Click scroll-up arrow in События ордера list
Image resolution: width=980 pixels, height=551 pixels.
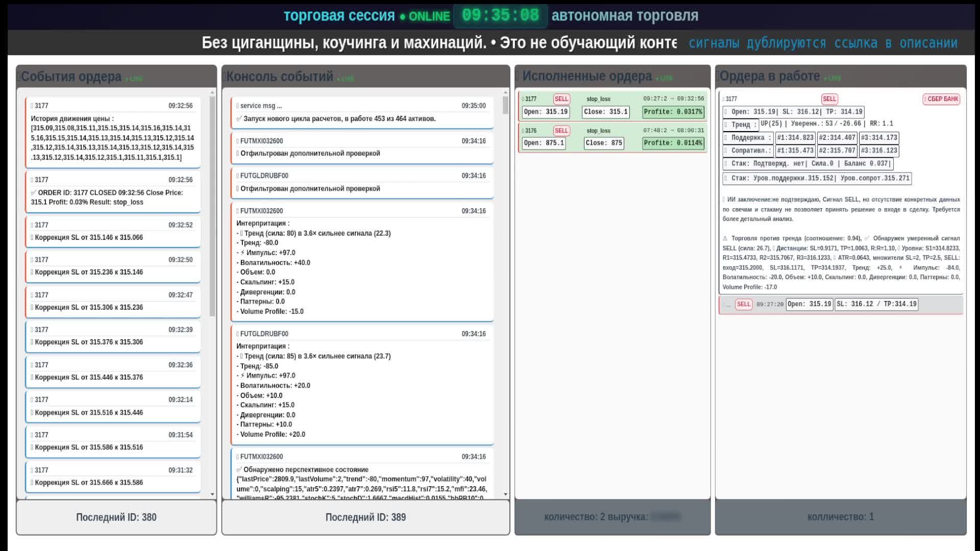coord(212,93)
